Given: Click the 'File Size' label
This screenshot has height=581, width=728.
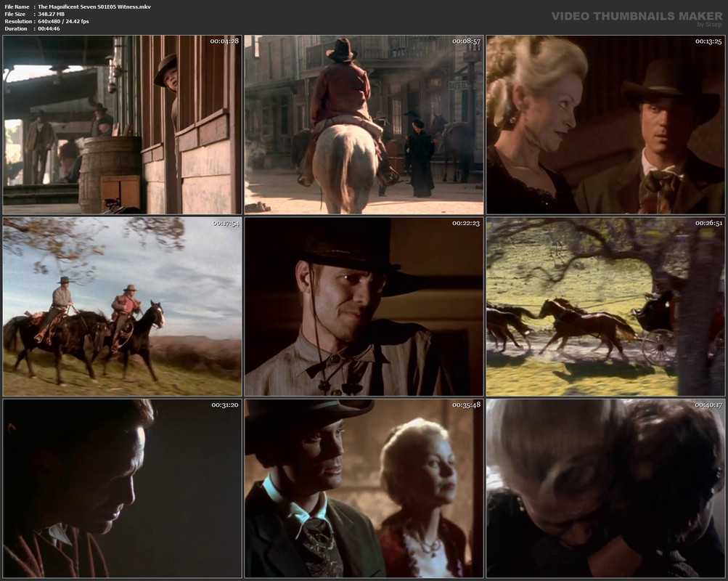Looking at the screenshot, I should (15, 14).
